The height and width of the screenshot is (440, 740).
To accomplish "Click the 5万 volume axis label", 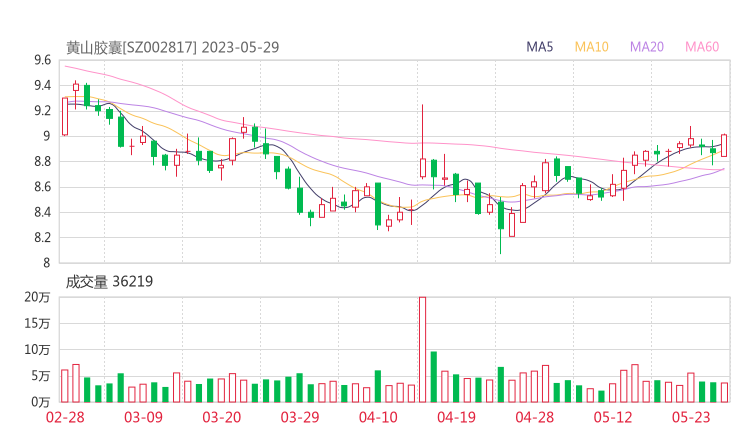I will tap(41, 376).
